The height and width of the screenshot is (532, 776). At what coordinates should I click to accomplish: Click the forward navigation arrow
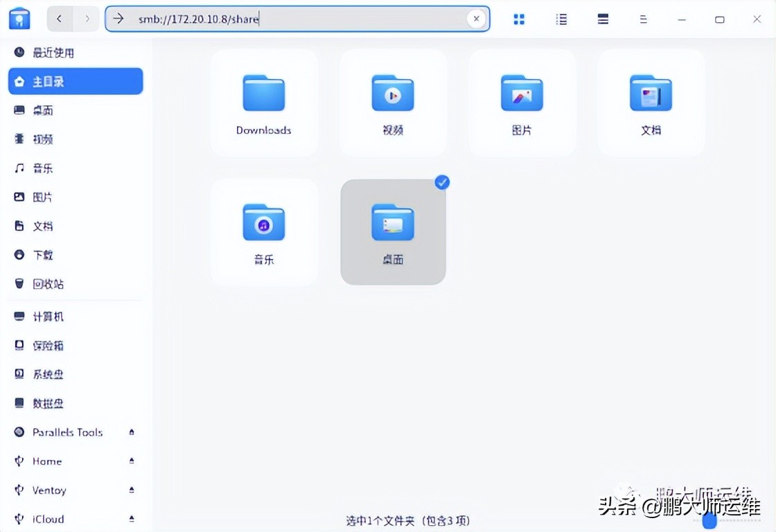(x=86, y=19)
